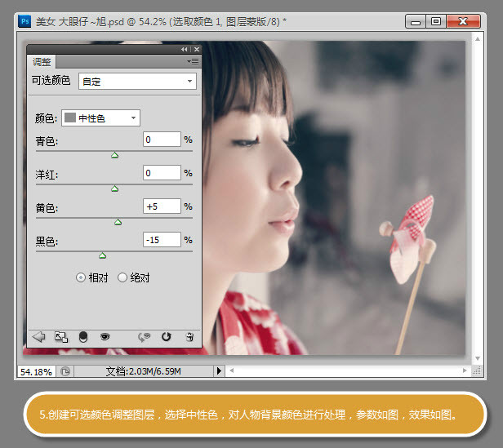This screenshot has width=503, height=448.
Task: Open the panel flyout menu icon
Action: pos(193,61)
